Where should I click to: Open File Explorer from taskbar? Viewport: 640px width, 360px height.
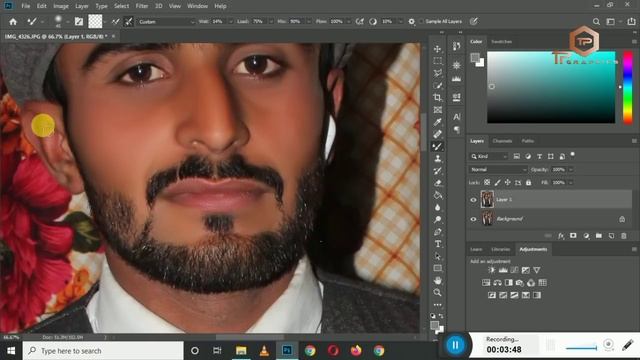(x=241, y=351)
